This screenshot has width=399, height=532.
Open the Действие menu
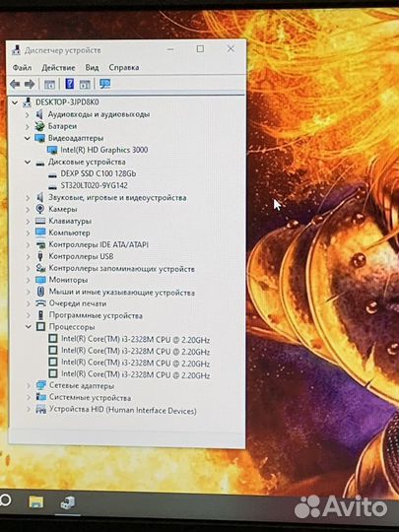(x=58, y=68)
